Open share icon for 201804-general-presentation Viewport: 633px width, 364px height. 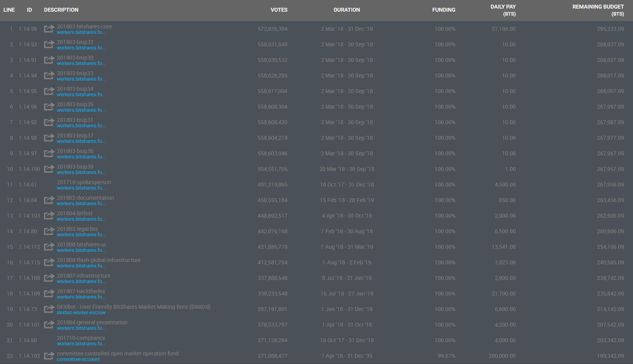pos(49,325)
